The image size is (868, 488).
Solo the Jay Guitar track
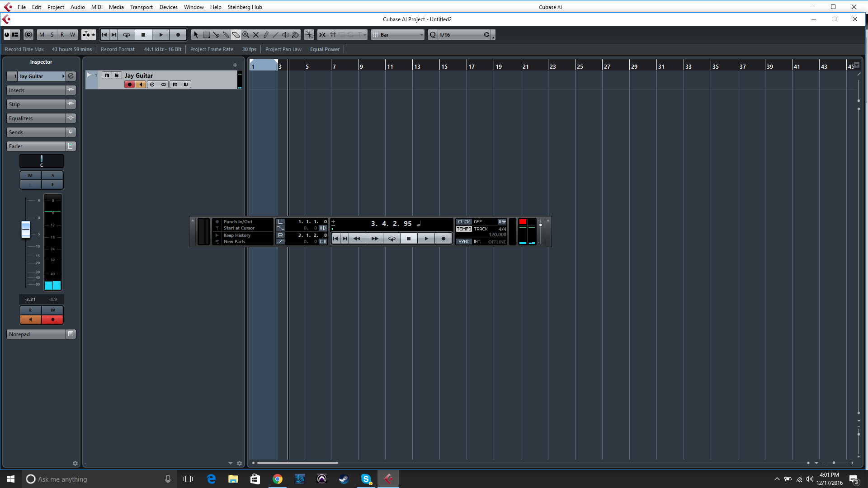[117, 75]
